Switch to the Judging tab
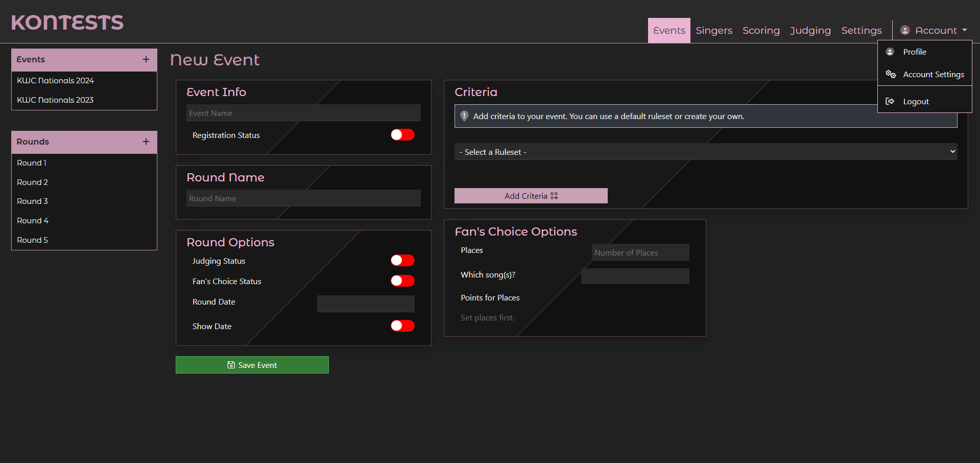 pyautogui.click(x=810, y=30)
